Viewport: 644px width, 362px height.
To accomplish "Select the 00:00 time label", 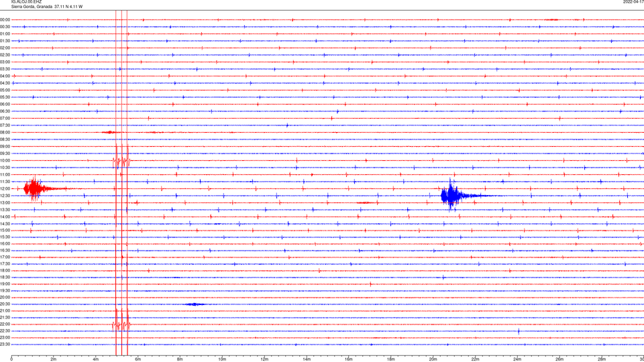I will point(5,19).
